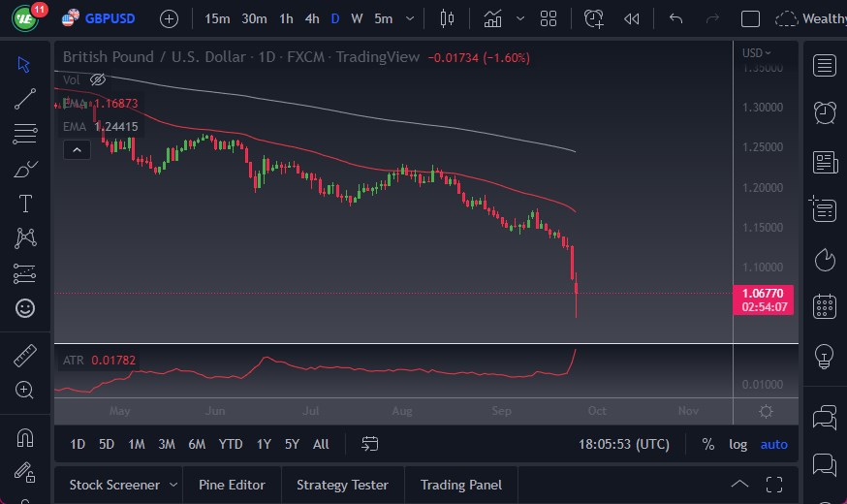Toggle auto scale mode

773,444
